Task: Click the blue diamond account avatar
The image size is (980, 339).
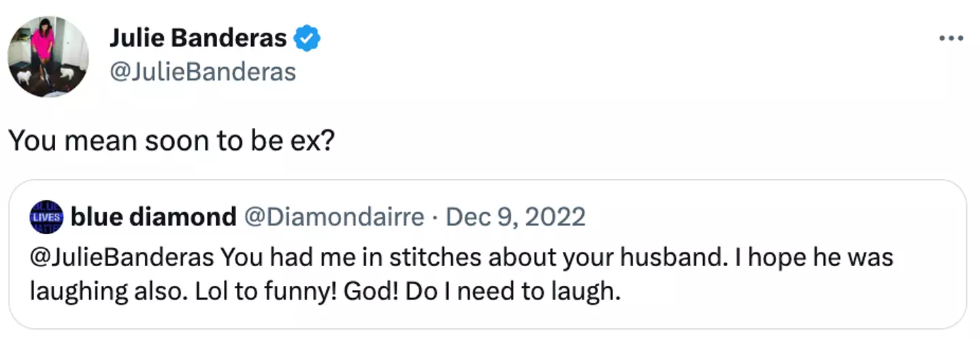Action: click(x=47, y=217)
